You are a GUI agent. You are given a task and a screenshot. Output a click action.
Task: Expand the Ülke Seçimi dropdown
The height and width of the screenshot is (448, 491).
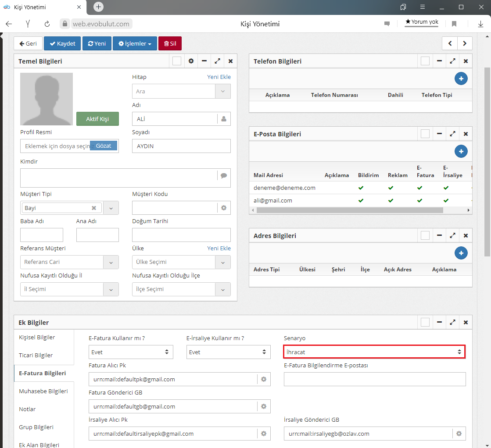click(223, 262)
